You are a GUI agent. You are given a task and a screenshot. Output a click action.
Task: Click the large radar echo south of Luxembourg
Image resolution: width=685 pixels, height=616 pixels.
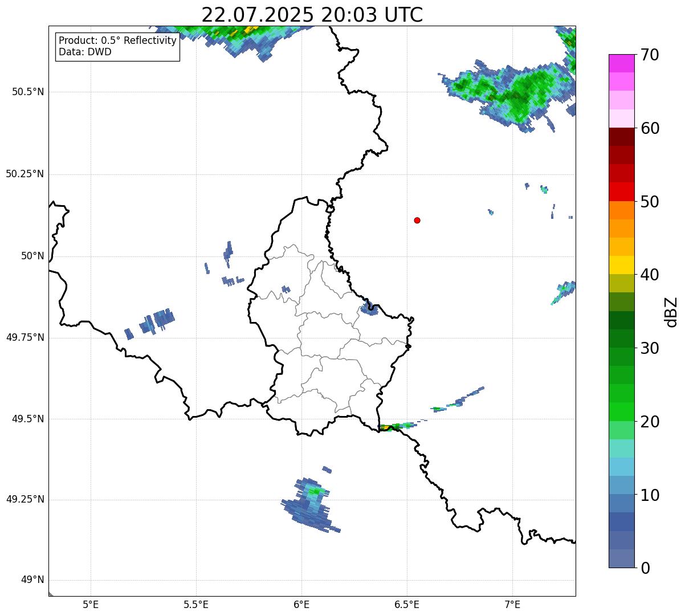311,504
